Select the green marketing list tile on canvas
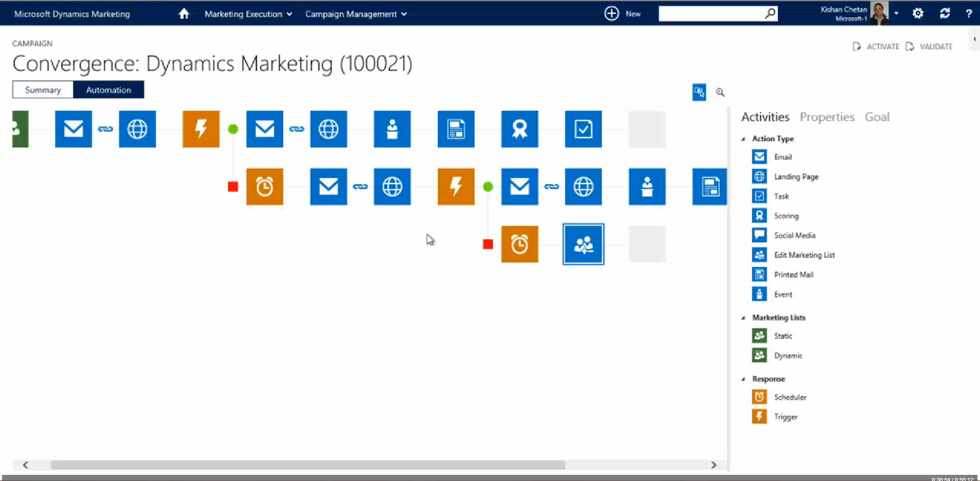980x481 pixels. click(20, 129)
